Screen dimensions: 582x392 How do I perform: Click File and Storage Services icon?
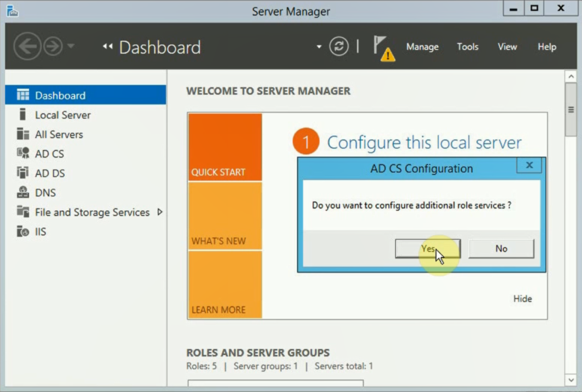pyautogui.click(x=23, y=212)
